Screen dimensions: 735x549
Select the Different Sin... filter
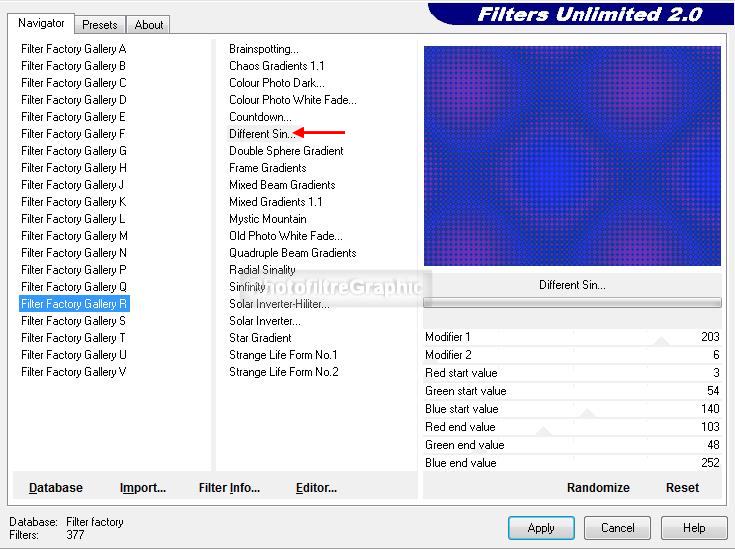point(260,134)
